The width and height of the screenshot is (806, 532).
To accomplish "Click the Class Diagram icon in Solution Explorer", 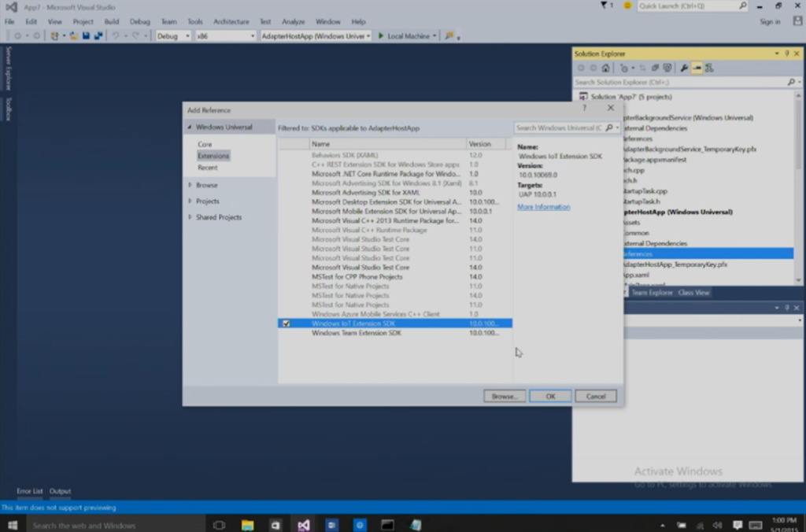I will (x=709, y=68).
